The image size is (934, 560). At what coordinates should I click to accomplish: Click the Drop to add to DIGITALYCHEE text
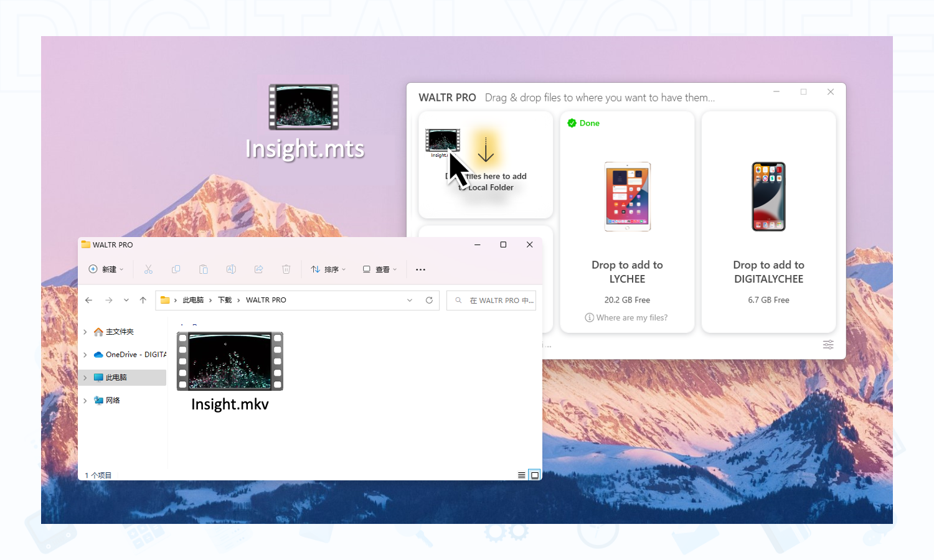point(768,272)
